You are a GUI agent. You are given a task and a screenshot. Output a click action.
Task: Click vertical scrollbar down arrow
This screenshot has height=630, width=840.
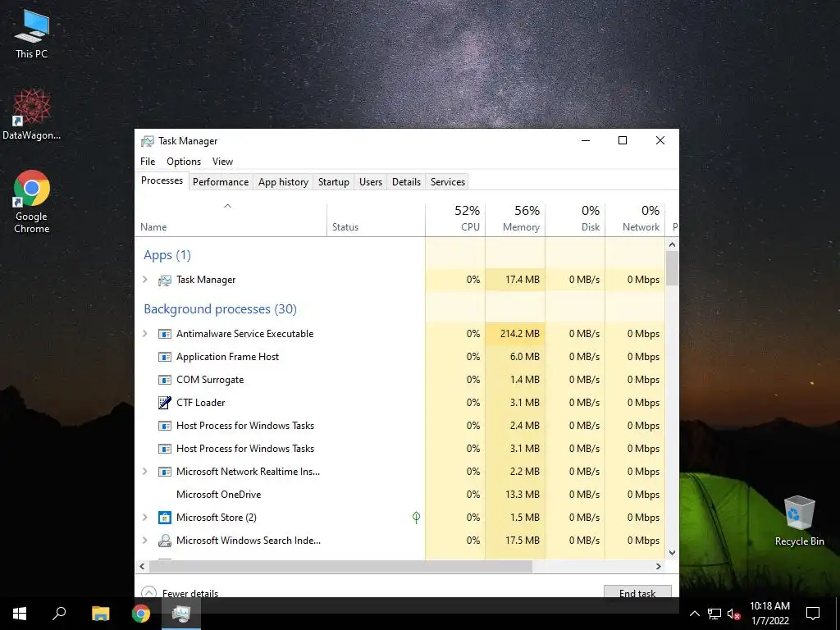[673, 553]
